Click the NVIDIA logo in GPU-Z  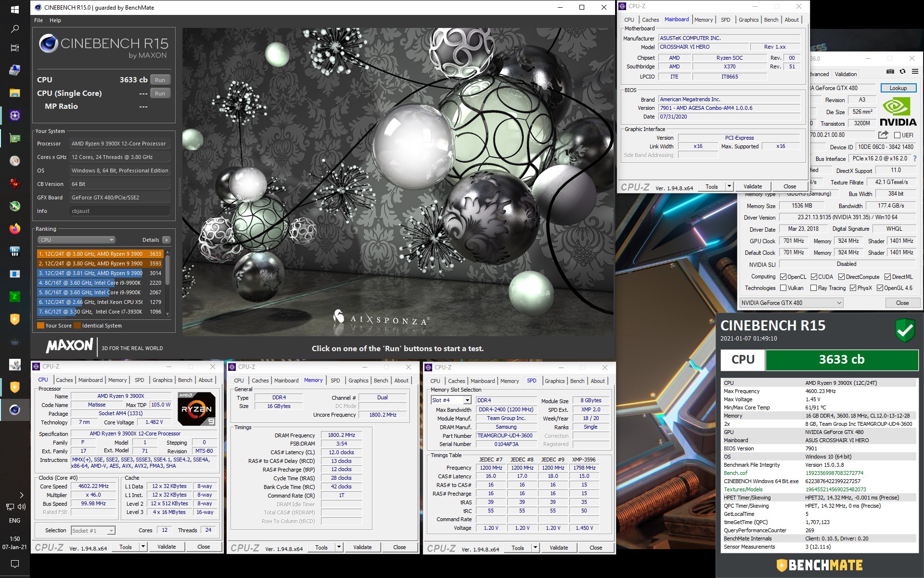pyautogui.click(x=898, y=112)
